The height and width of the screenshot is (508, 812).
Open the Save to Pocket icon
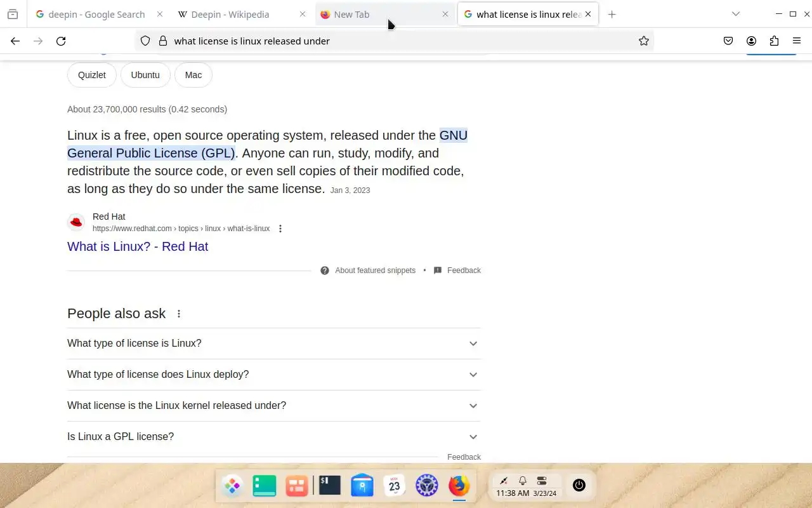(728, 41)
